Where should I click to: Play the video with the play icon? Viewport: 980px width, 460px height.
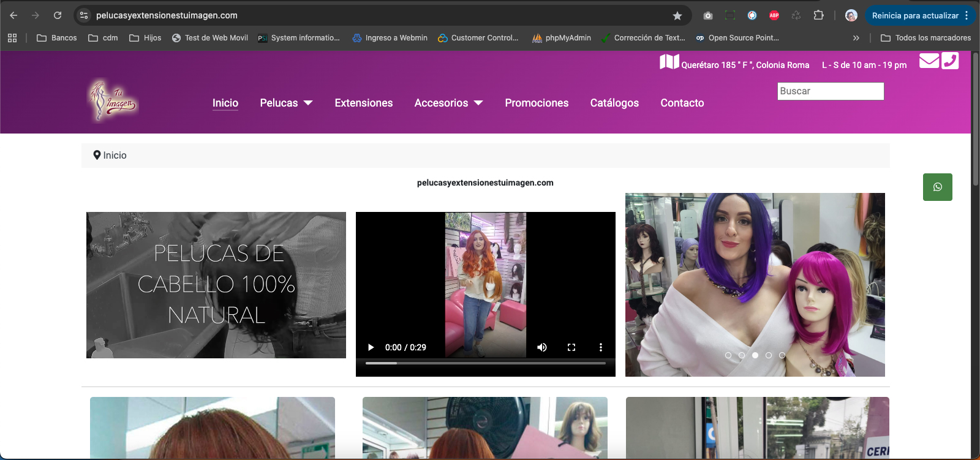[x=371, y=347]
